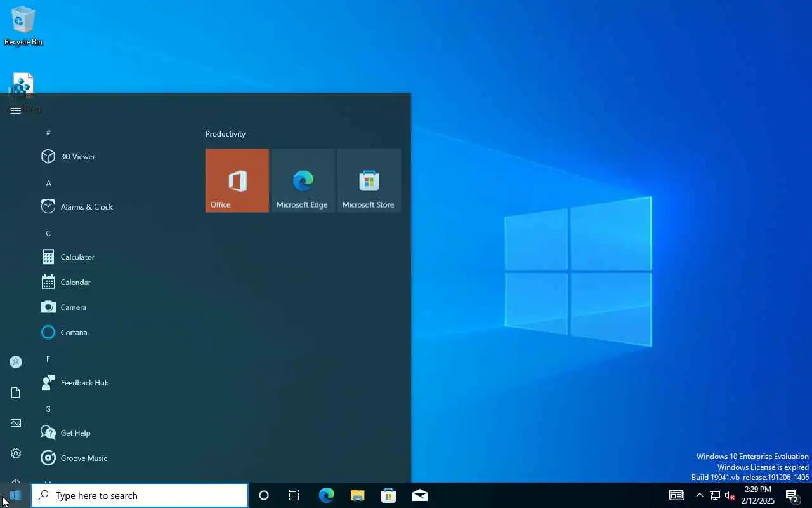Image resolution: width=812 pixels, height=508 pixels.
Task: Launch Microsoft Edge from the taskbar
Action: tap(326, 495)
